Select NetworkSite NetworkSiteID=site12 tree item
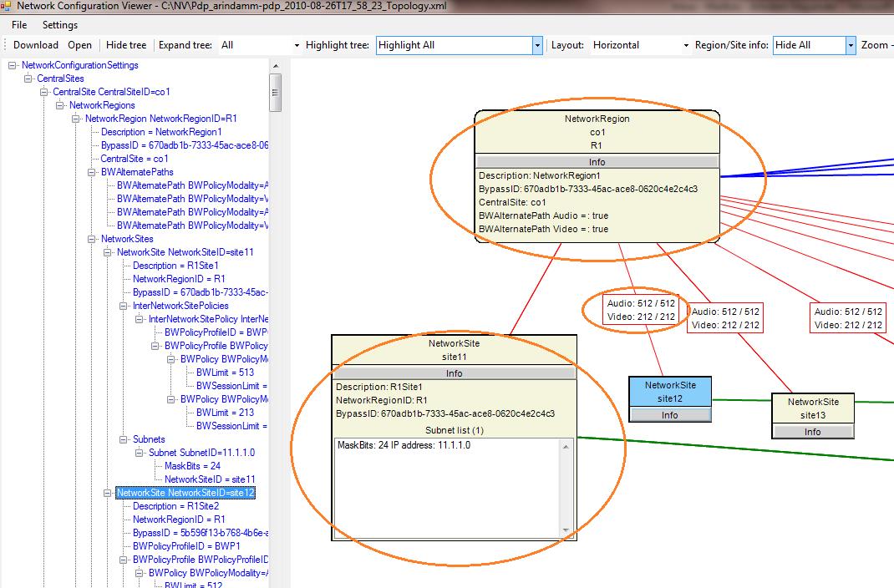Image resolution: width=894 pixels, height=588 pixels. point(185,493)
